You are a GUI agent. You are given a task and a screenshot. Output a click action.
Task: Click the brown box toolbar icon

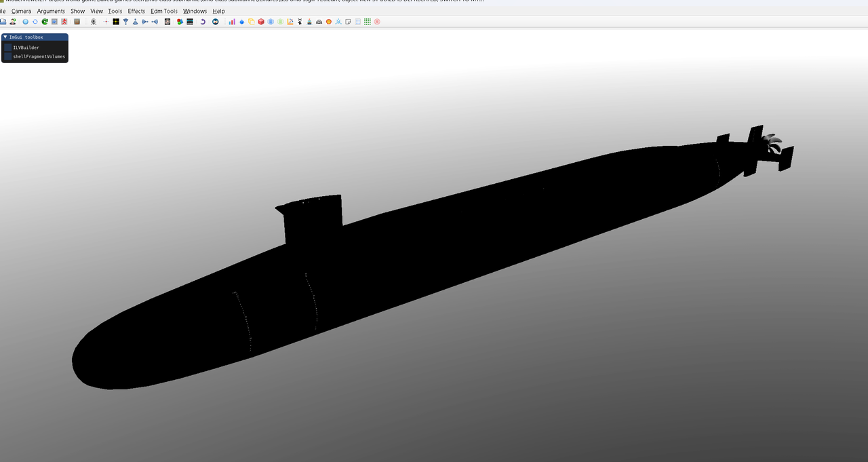(x=77, y=22)
